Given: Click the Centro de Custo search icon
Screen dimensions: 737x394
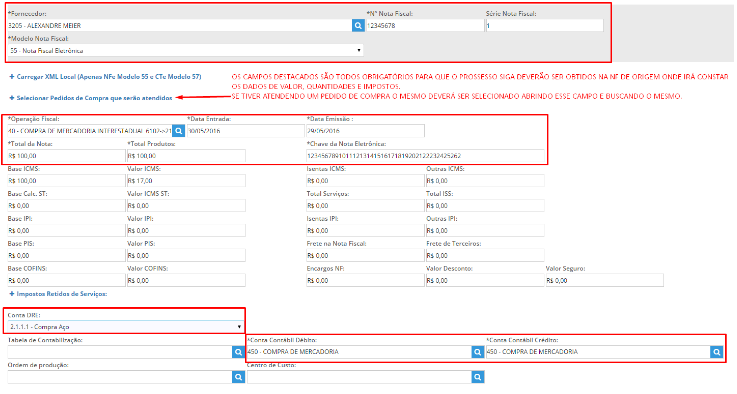Looking at the screenshot, I should tap(478, 377).
